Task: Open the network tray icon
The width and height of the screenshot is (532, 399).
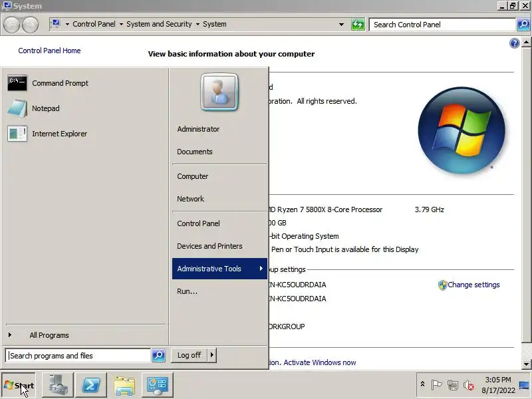Action: click(x=452, y=385)
